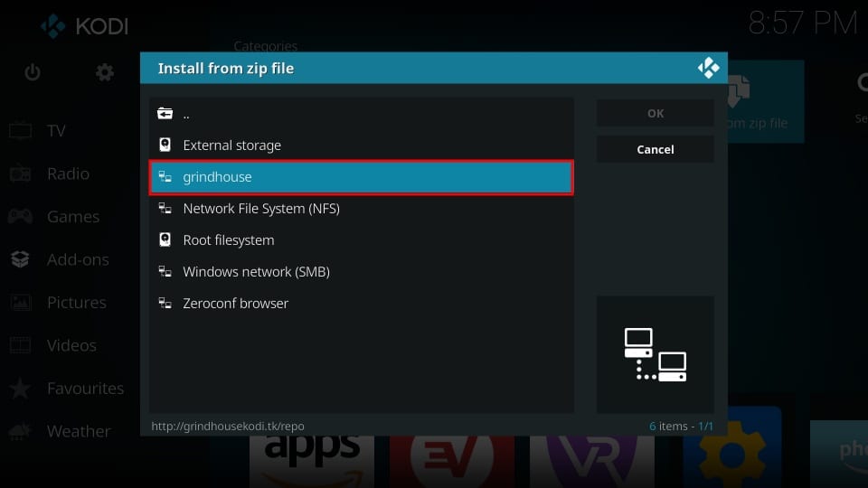Click the Root filesystem drive icon
This screenshot has width=868, height=488.
[x=165, y=239]
